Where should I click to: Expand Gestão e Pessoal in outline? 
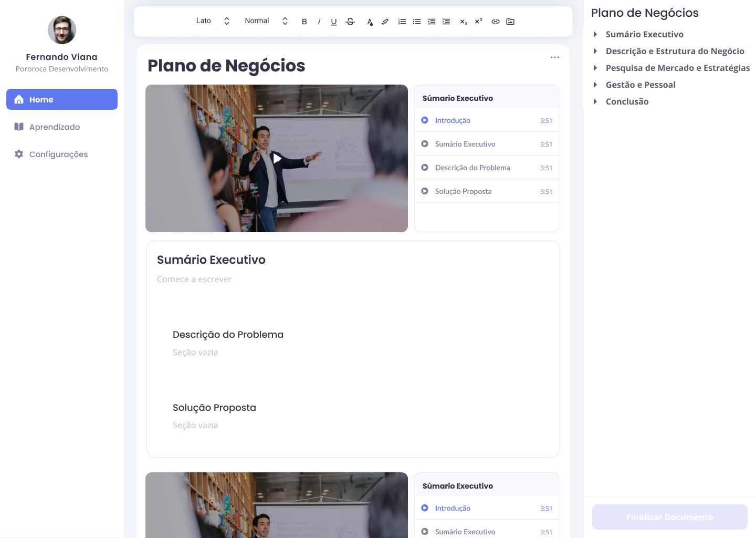(595, 85)
